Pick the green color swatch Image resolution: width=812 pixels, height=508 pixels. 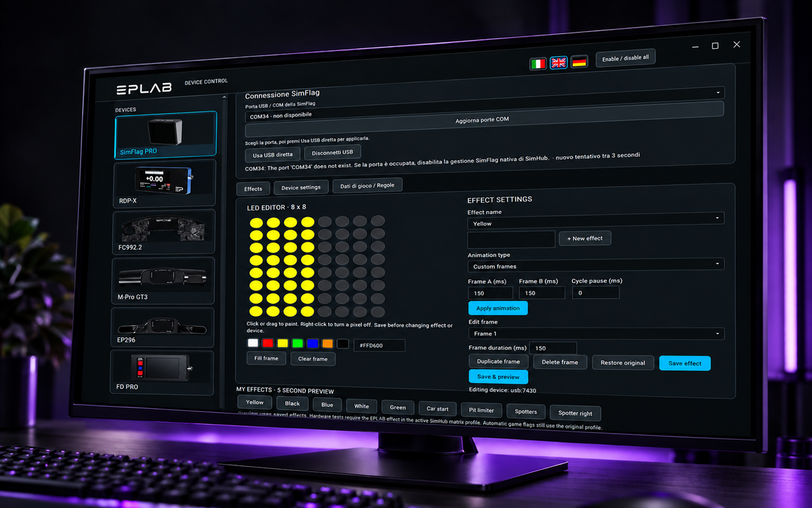(298, 344)
